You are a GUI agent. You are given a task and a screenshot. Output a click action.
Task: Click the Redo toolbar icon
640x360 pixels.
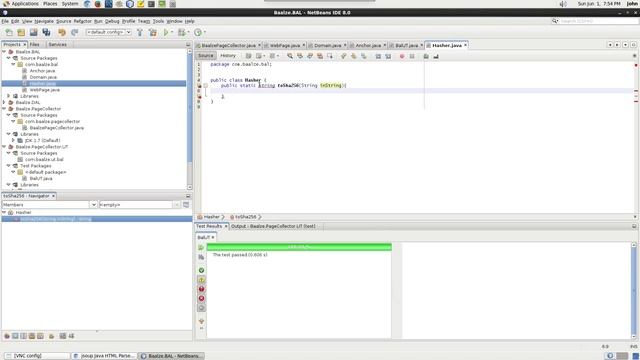pos(74,32)
